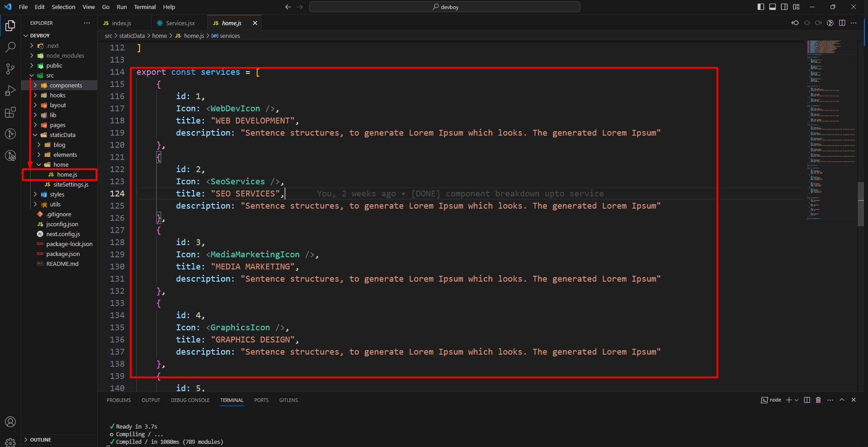
Task: Expand the components folder
Action: (x=66, y=85)
